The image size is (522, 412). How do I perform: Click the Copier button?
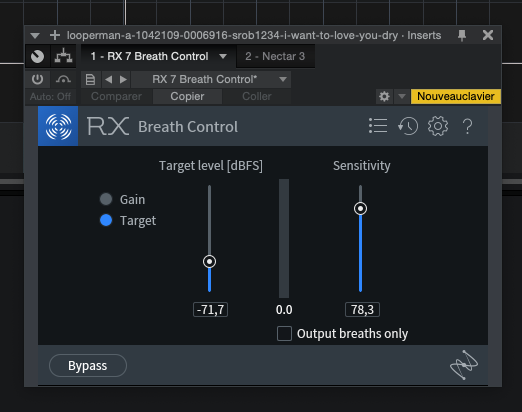pyautogui.click(x=187, y=96)
